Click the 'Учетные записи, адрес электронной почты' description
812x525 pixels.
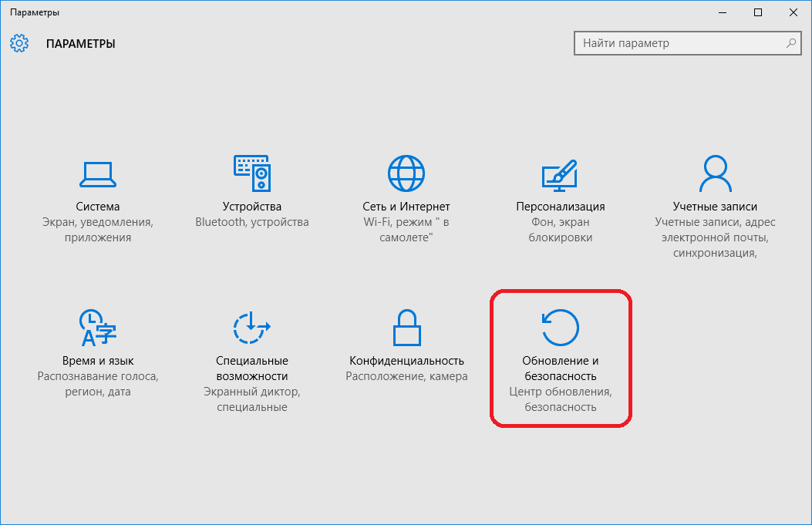715,237
